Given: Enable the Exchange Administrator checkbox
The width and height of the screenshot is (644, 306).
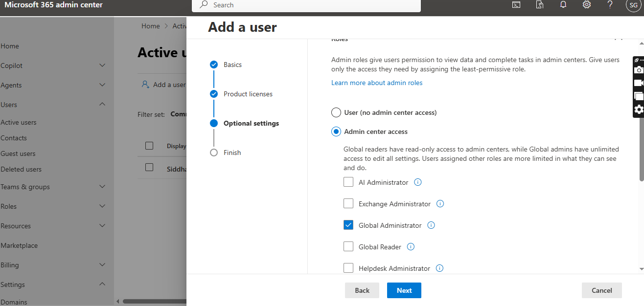Looking at the screenshot, I should [348, 204].
